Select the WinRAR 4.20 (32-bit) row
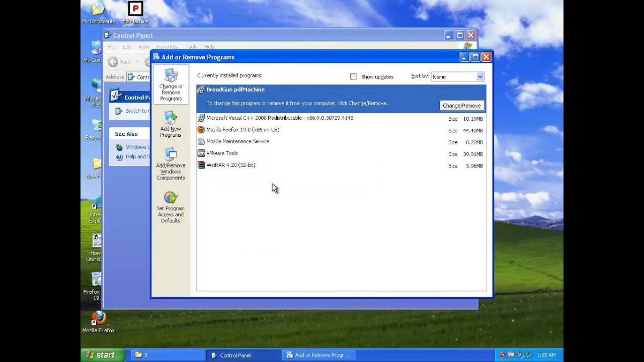The image size is (644, 362). point(341,165)
